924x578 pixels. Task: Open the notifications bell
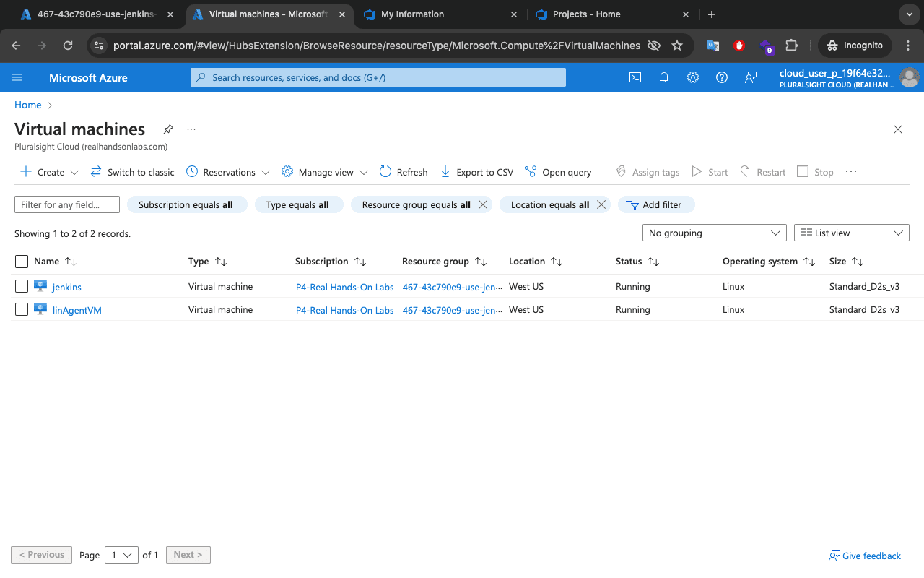coord(664,77)
